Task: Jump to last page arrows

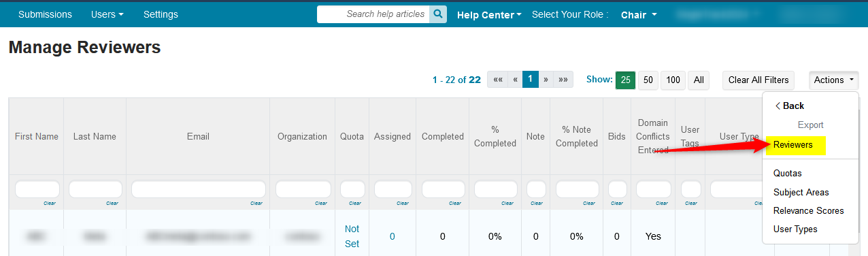Action: click(x=563, y=80)
